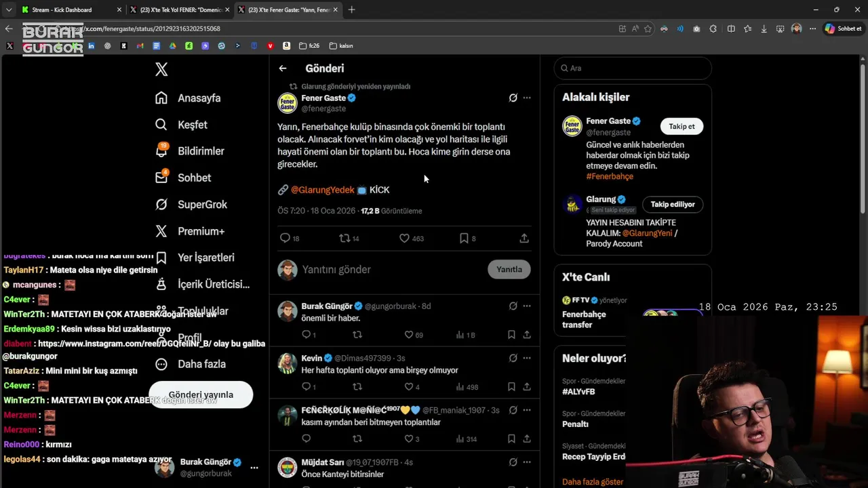
Task: Open @GlarungYeni mention link
Action: coord(647,233)
